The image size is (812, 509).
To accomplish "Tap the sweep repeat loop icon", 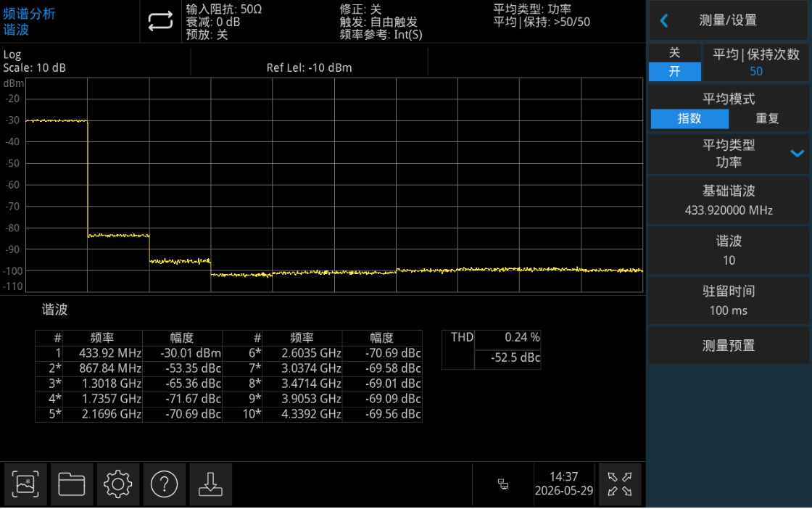I will click(160, 21).
